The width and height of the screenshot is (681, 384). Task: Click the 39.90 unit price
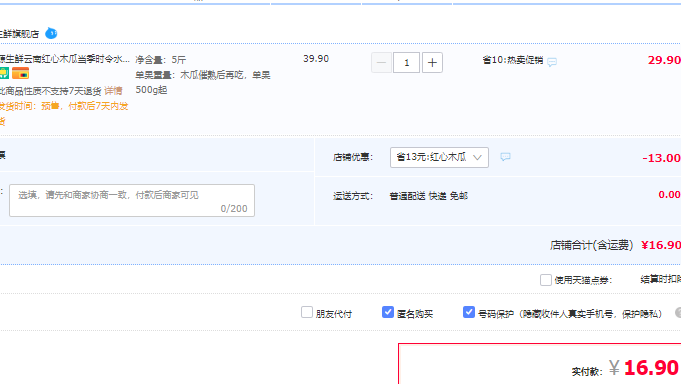pos(316,59)
